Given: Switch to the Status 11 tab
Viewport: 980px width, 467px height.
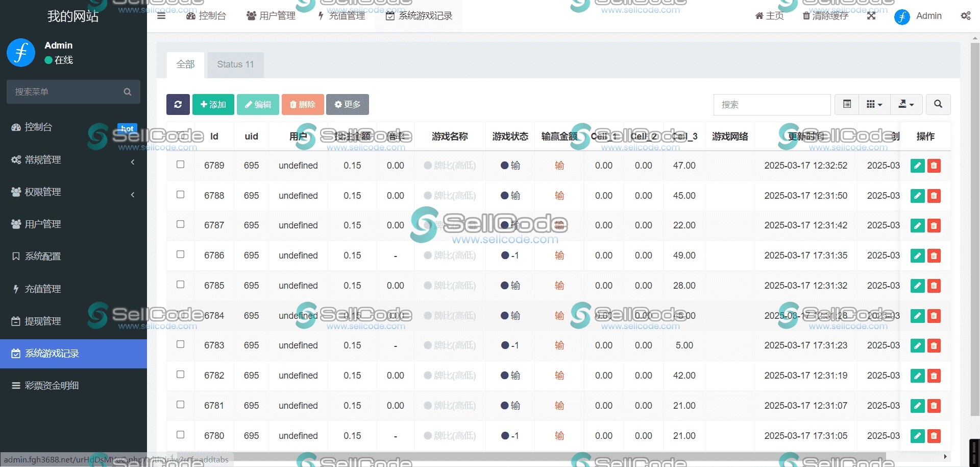Looking at the screenshot, I should point(235,64).
